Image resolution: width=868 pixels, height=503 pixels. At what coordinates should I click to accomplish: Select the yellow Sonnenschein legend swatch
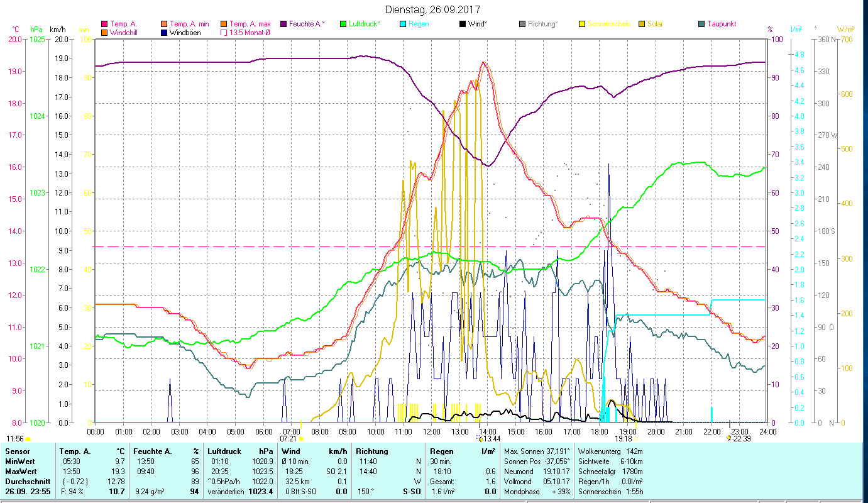tap(582, 25)
